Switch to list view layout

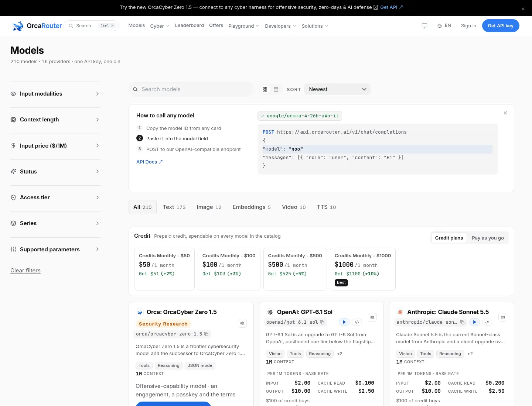pos(276,89)
